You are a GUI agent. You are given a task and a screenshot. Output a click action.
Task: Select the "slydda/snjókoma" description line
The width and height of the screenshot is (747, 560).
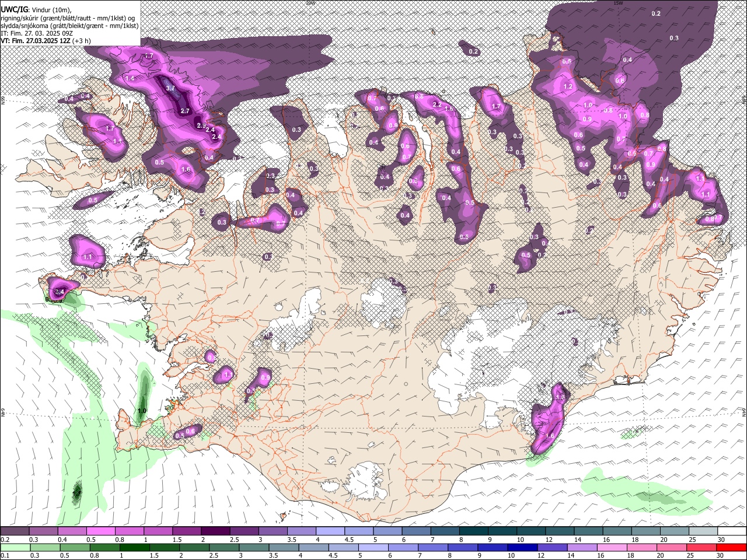(x=69, y=26)
